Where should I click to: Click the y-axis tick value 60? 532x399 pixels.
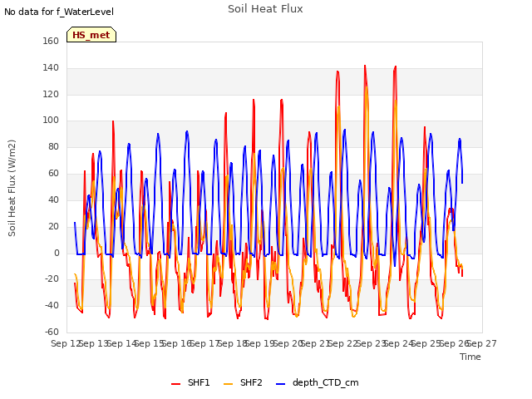click(53, 173)
